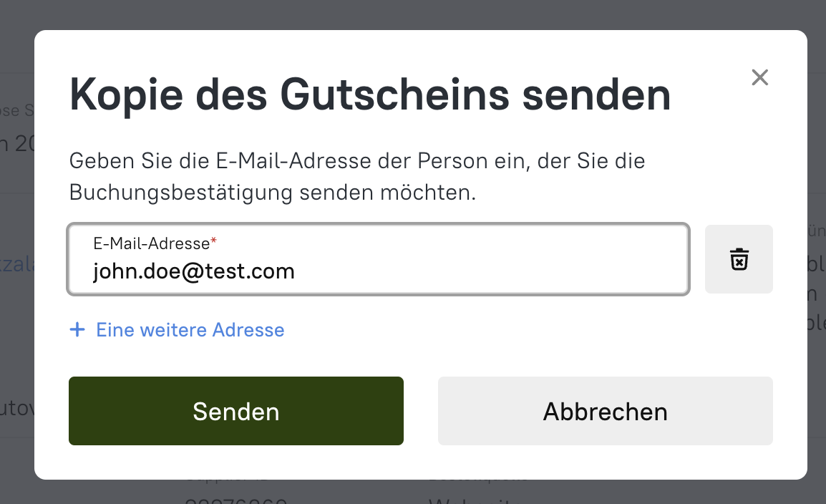Click the dimmed backdrop below the dialog

pos(413,493)
